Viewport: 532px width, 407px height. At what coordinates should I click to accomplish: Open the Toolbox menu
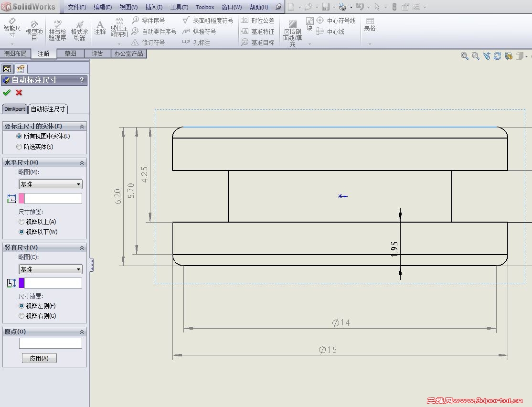click(x=205, y=7)
